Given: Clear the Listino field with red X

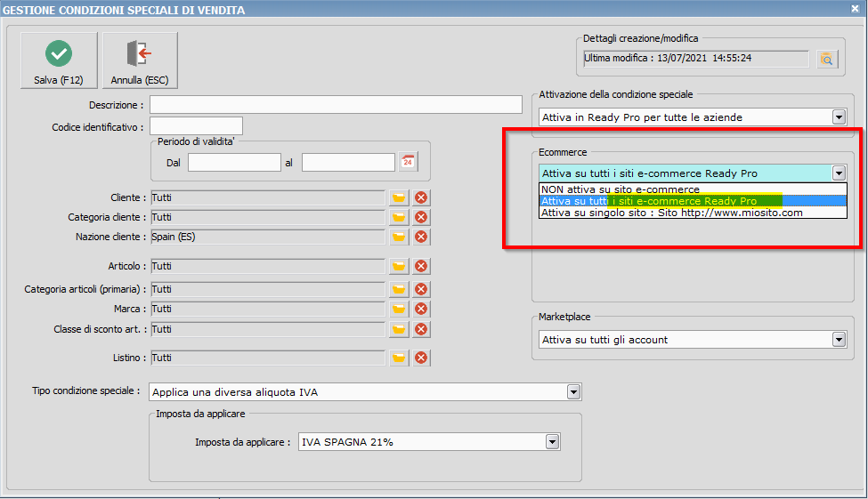Looking at the screenshot, I should point(421,358).
